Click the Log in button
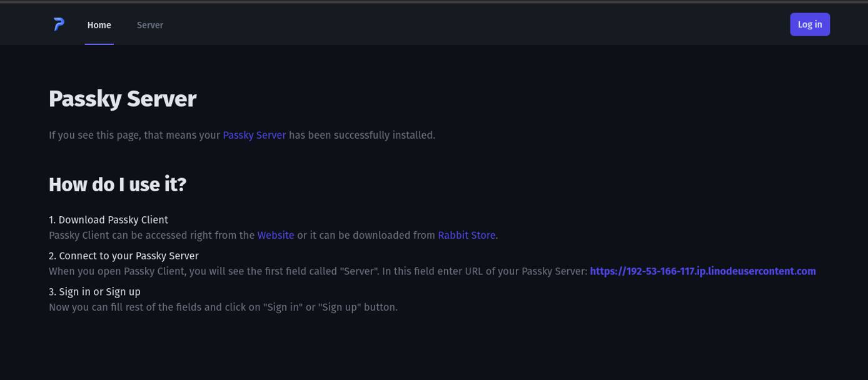Viewport: 868px width, 380px height. coord(809,24)
